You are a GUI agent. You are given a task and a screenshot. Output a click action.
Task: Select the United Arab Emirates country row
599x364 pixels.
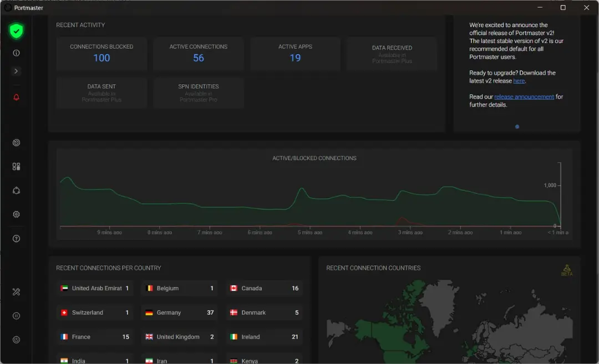[x=95, y=289]
